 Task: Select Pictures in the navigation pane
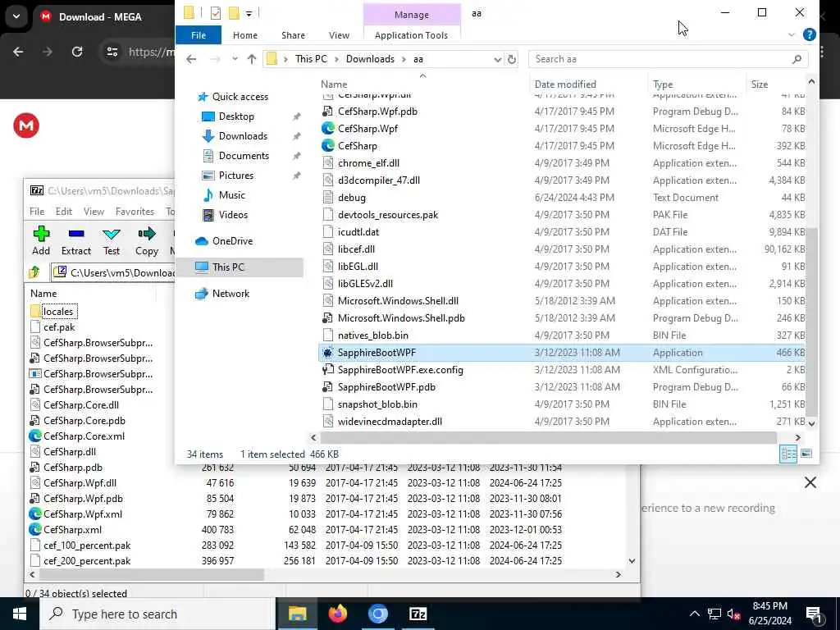click(x=235, y=176)
